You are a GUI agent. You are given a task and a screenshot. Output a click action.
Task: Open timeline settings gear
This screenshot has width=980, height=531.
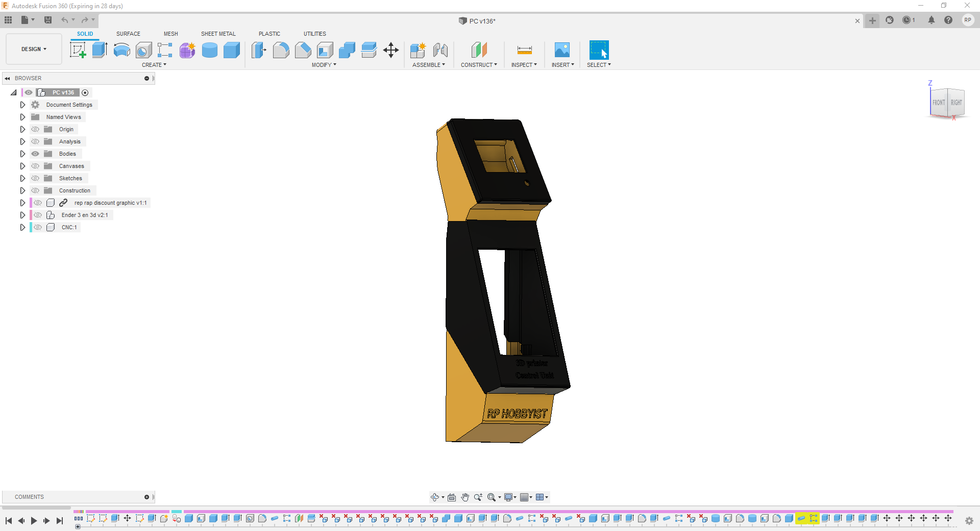click(969, 521)
